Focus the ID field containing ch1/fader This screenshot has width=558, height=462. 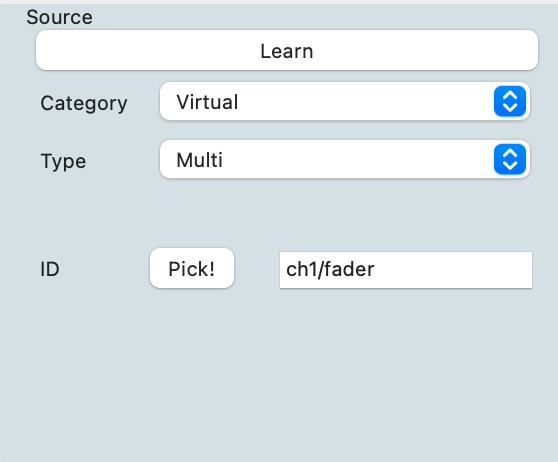406,270
